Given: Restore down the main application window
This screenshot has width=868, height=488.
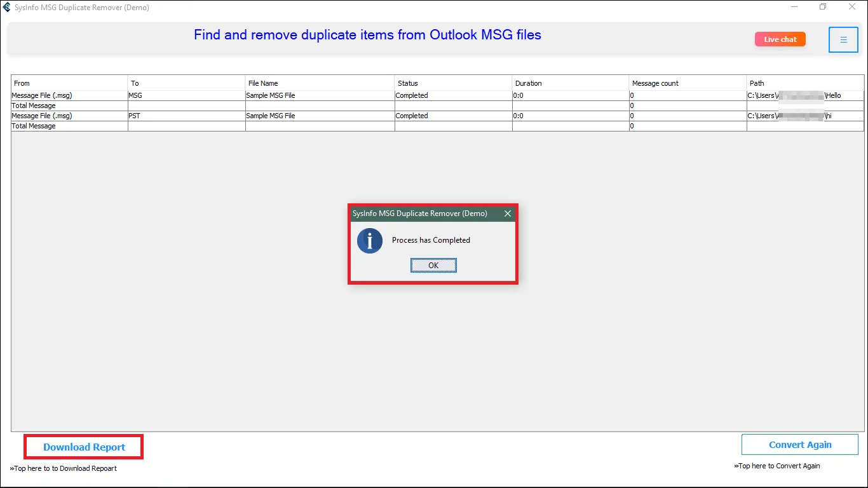Looking at the screenshot, I should [823, 7].
